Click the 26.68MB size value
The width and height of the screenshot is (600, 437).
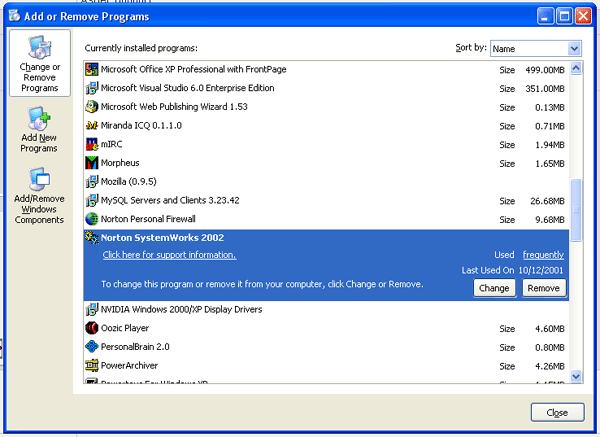(x=547, y=201)
